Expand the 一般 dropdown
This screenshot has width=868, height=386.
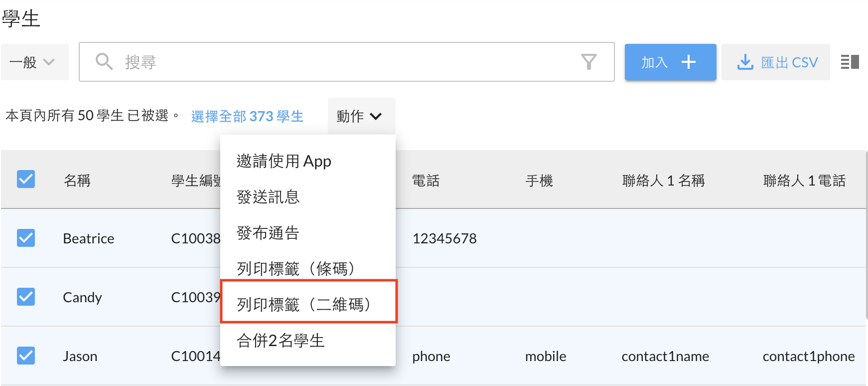click(34, 62)
